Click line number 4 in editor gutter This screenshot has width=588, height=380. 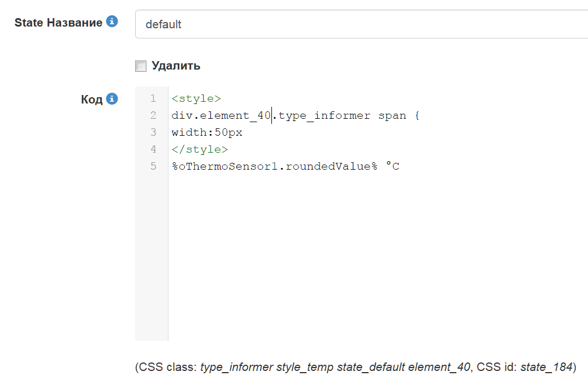click(153, 149)
